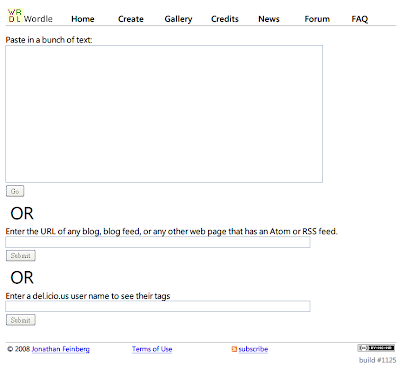Click the Go button

pos(15,191)
